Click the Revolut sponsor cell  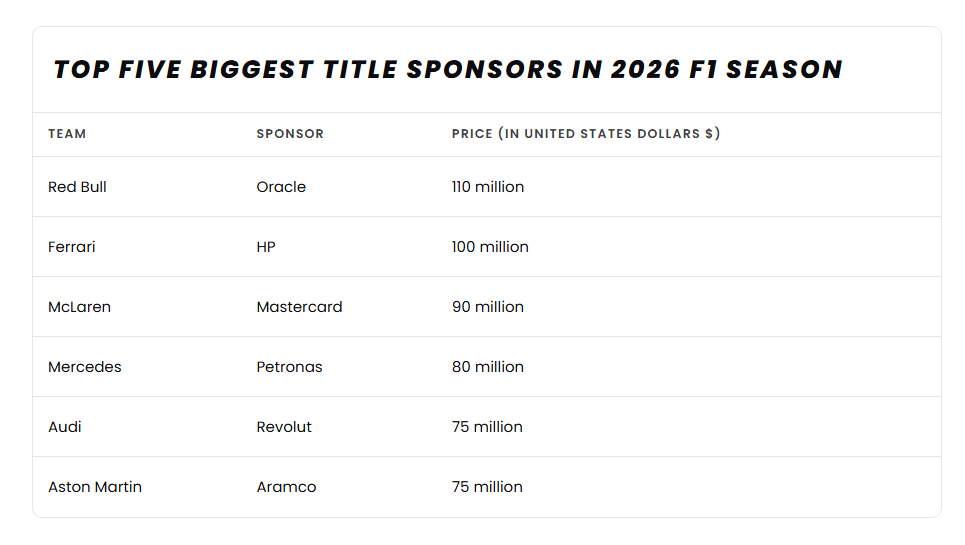click(284, 427)
